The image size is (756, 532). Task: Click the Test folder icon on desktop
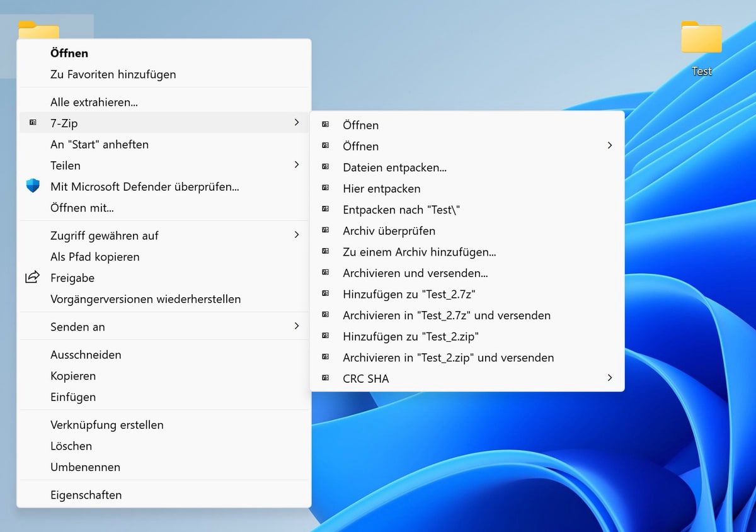point(701,38)
